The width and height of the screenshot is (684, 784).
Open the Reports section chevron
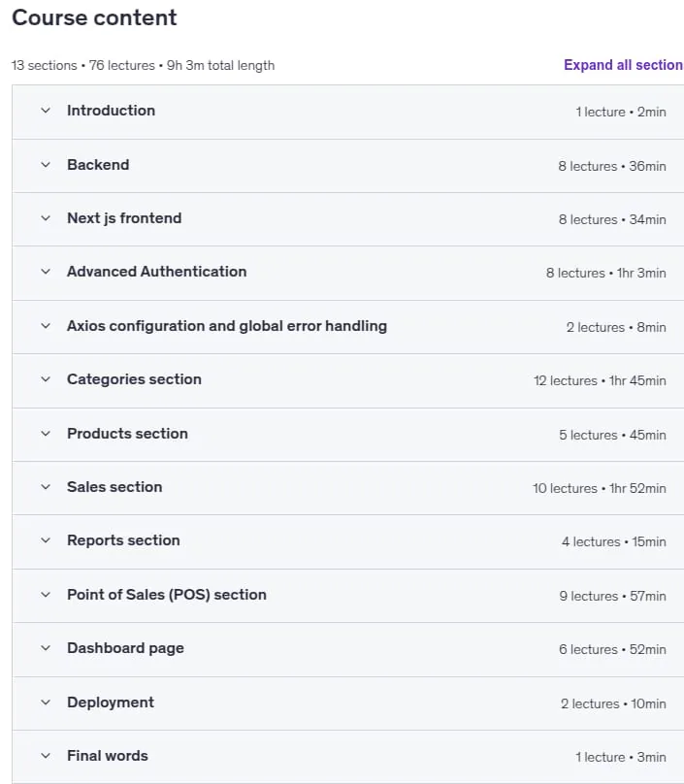click(x=46, y=540)
